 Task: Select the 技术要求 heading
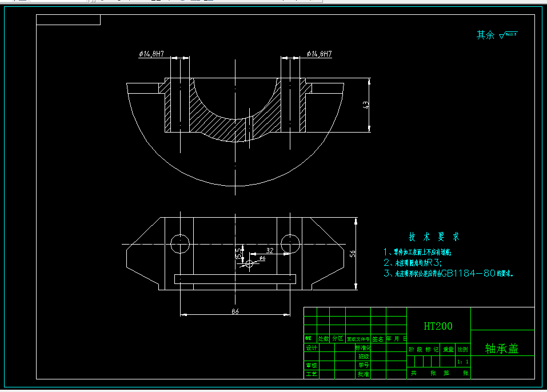[x=434, y=237]
